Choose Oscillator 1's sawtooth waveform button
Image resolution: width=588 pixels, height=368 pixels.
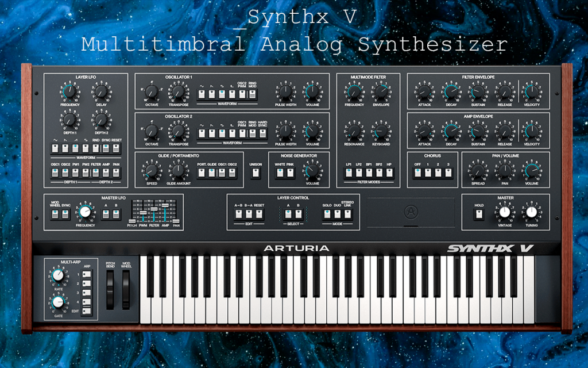(212, 94)
